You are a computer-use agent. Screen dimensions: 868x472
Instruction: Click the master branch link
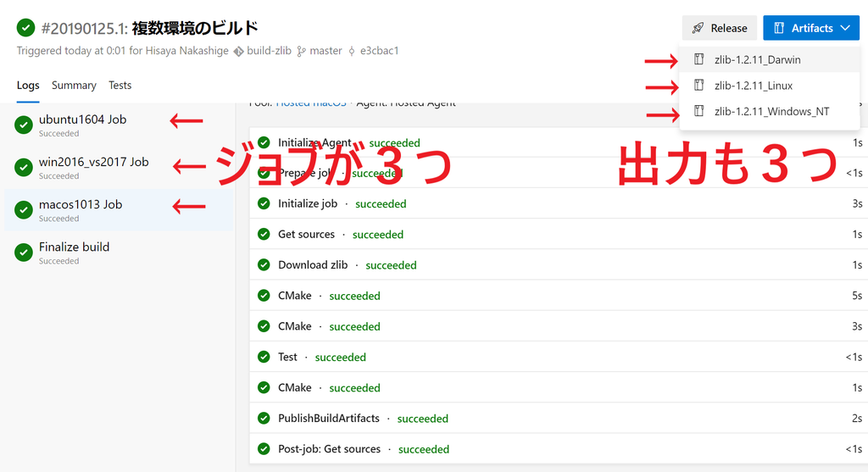[325, 50]
